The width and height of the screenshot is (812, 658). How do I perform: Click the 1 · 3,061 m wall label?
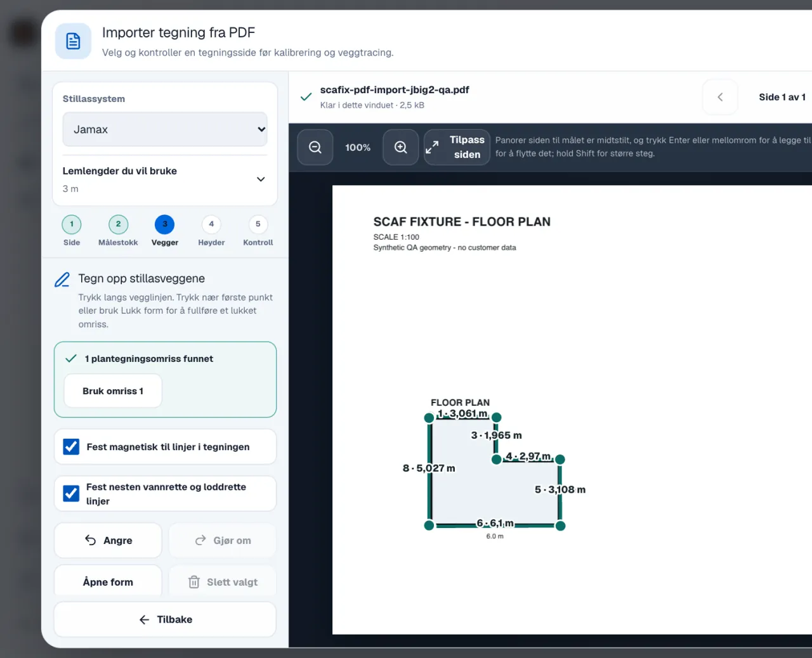pyautogui.click(x=462, y=413)
